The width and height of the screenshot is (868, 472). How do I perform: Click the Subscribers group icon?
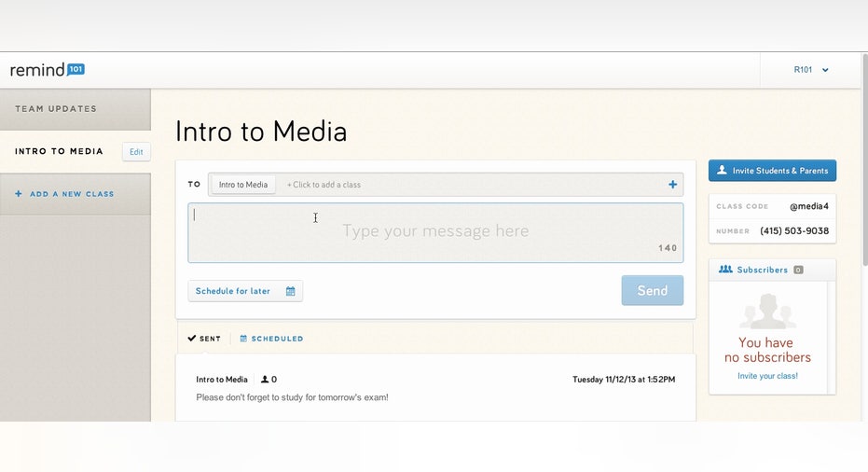725,270
